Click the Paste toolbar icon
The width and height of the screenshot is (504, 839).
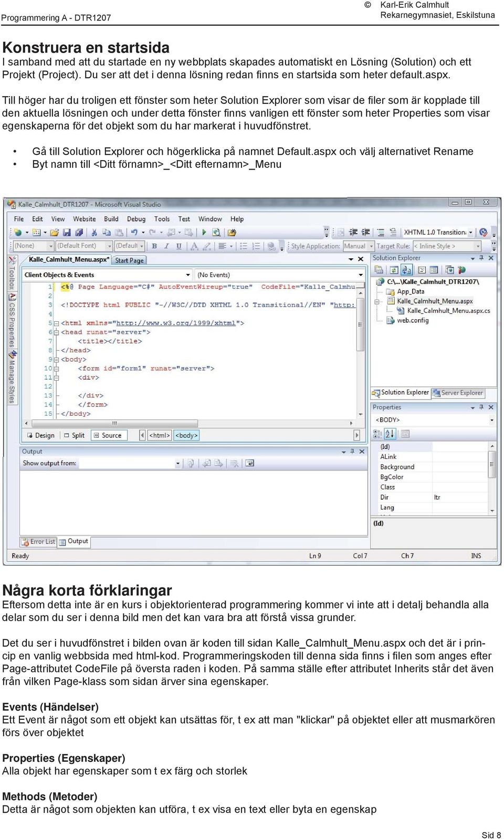(119, 232)
